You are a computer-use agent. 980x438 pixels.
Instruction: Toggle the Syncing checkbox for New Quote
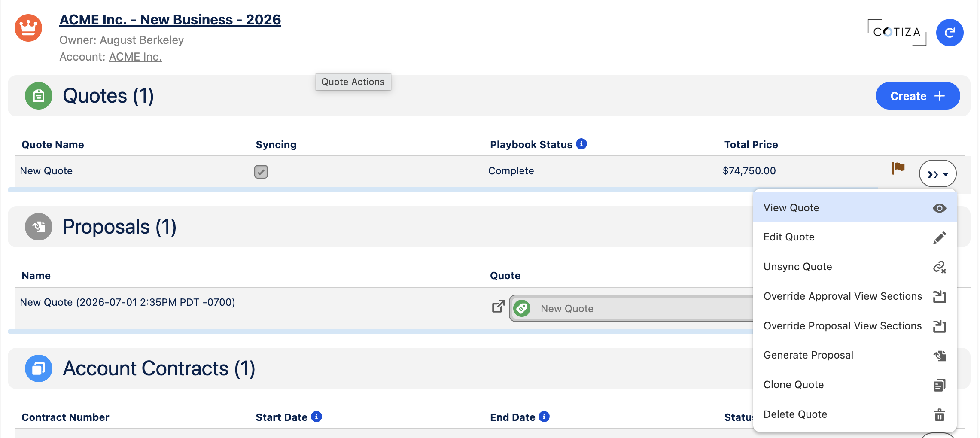coord(261,172)
